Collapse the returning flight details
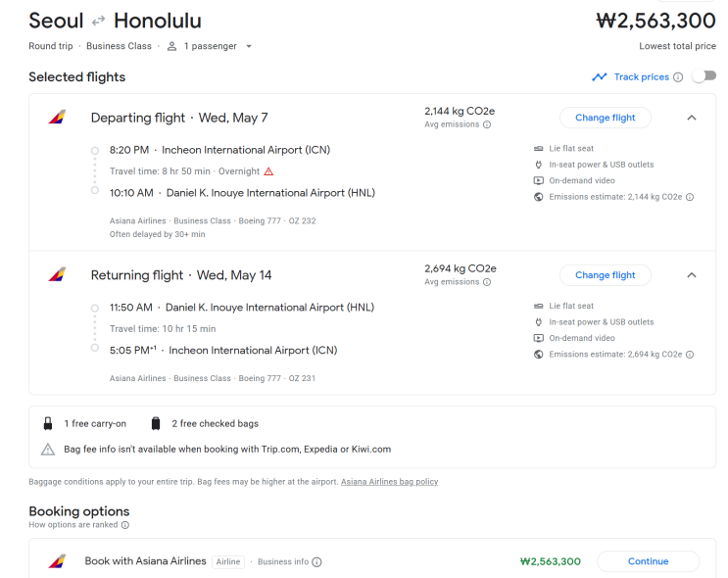Viewport: 728px width, 578px height. pyautogui.click(x=692, y=275)
